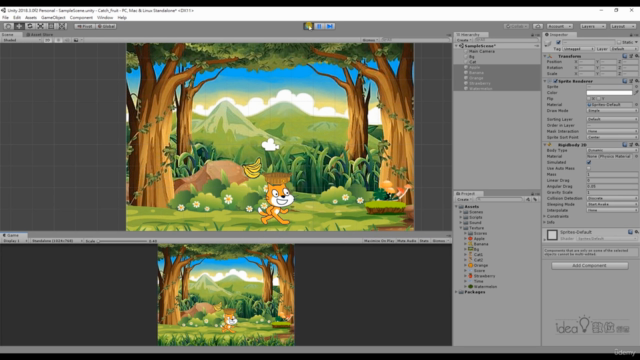Toggle the GameObject active checkbox

coord(558,42)
